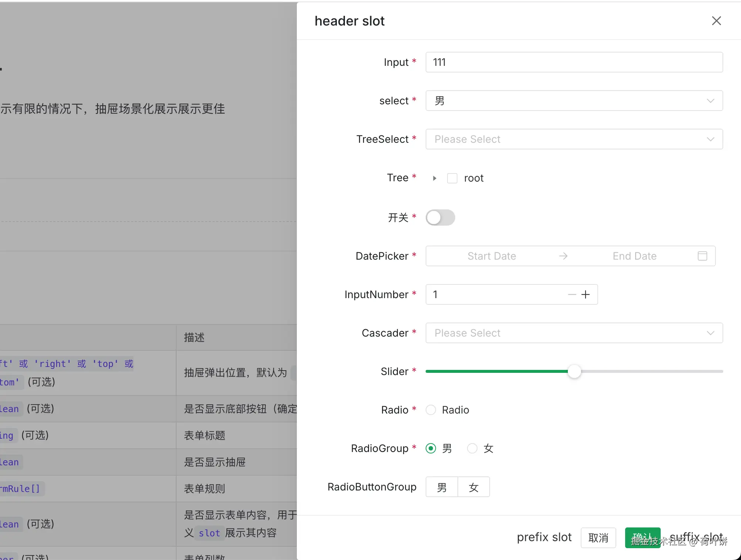Click the Input text field containing 111
The height and width of the screenshot is (560, 741).
coord(574,62)
